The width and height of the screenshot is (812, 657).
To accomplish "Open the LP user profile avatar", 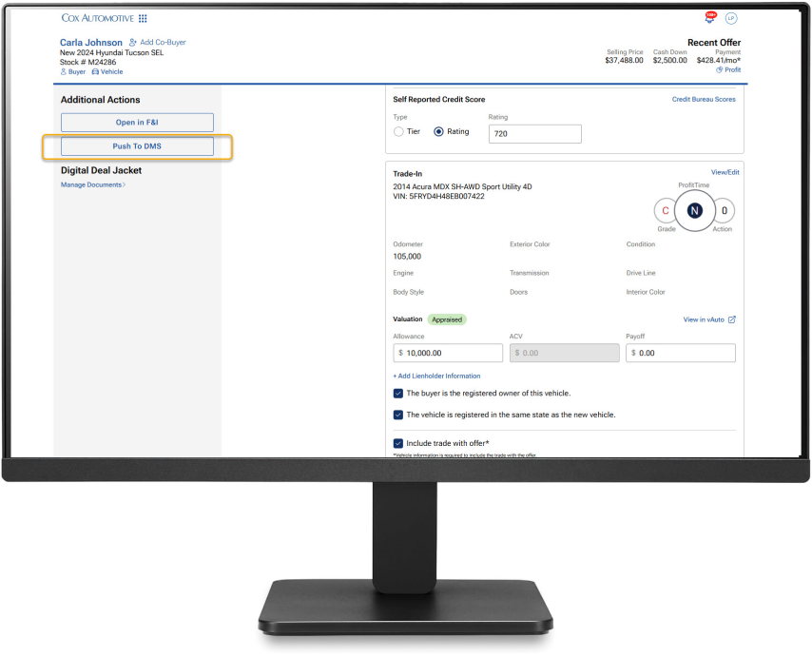I will [731, 18].
